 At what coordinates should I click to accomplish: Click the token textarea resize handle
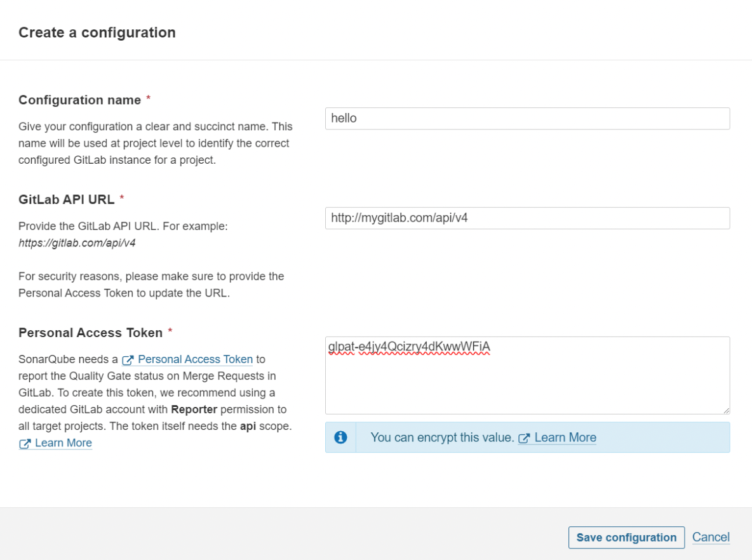(726, 410)
